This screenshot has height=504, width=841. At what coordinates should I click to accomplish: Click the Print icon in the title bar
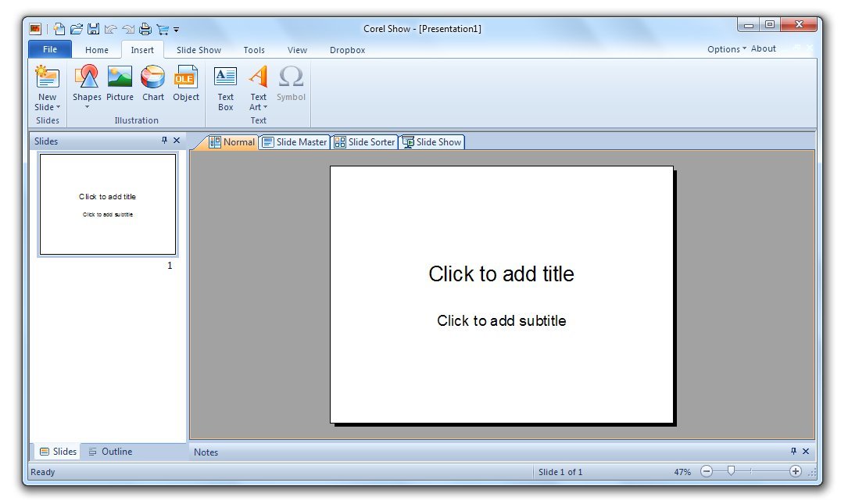[x=145, y=29]
